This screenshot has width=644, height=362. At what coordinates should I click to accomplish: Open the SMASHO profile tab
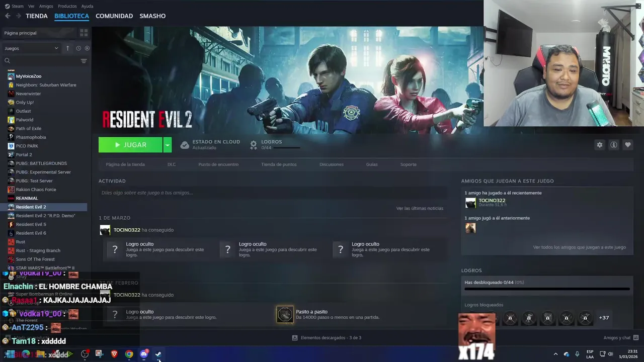[x=152, y=16]
